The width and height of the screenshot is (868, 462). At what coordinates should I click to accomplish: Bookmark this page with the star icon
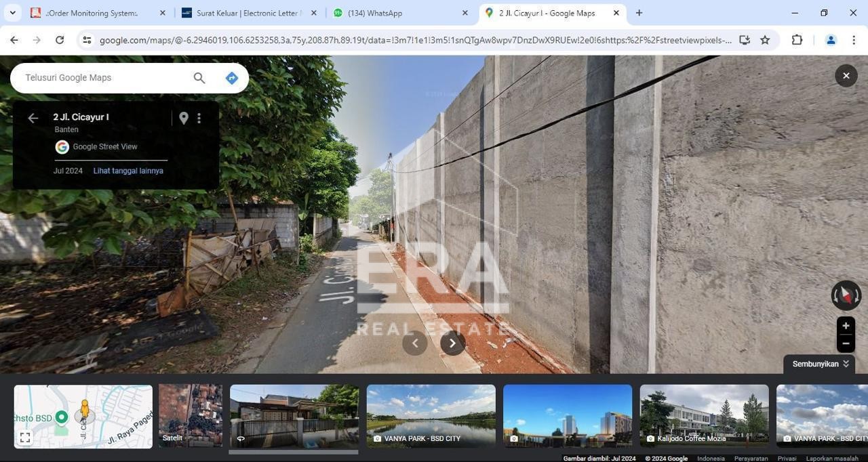[x=765, y=40]
